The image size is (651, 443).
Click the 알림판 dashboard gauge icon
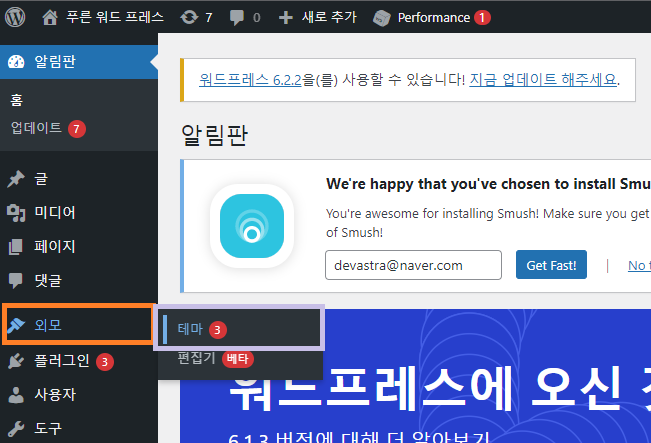[16, 62]
